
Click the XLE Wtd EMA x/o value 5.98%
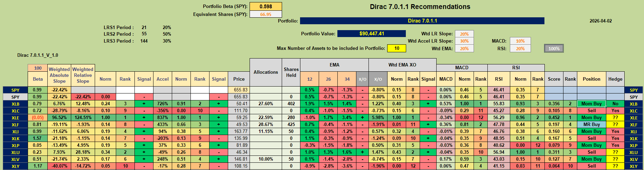(378, 117)
